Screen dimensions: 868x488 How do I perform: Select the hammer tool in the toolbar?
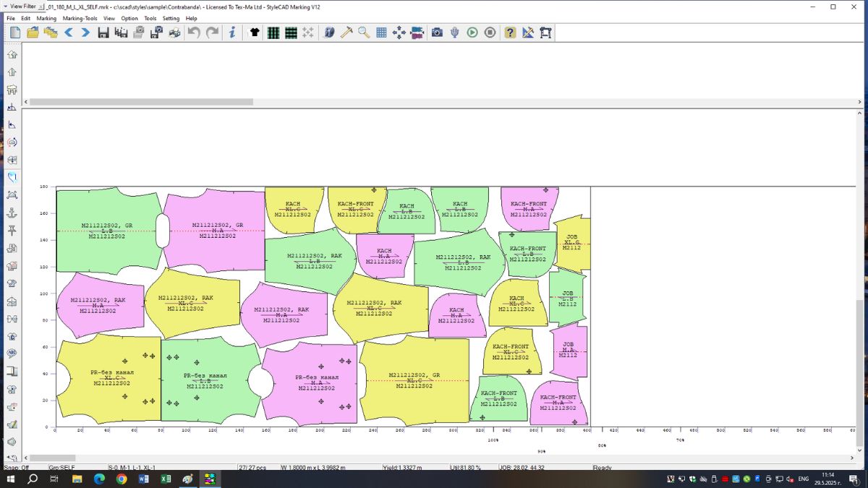346,33
